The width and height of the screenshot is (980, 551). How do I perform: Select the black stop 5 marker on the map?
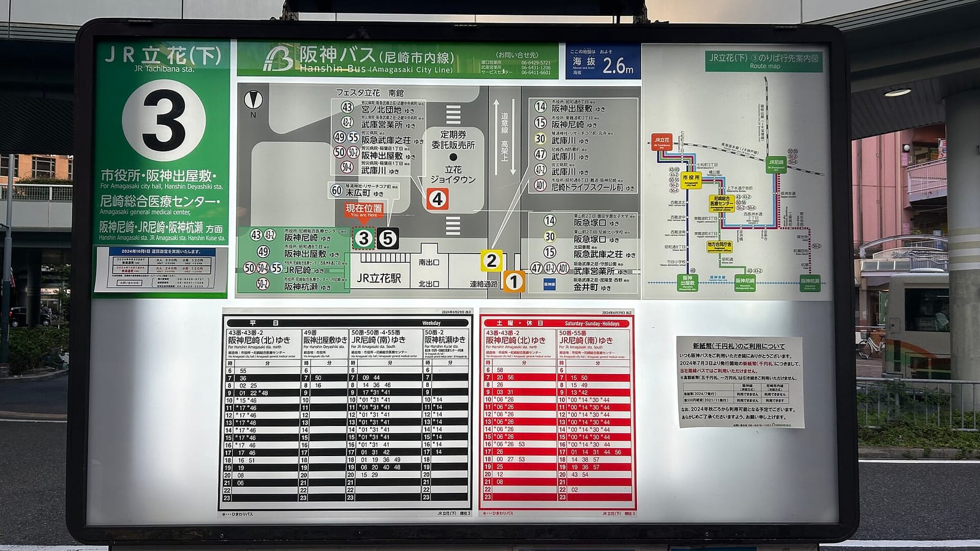(x=387, y=238)
